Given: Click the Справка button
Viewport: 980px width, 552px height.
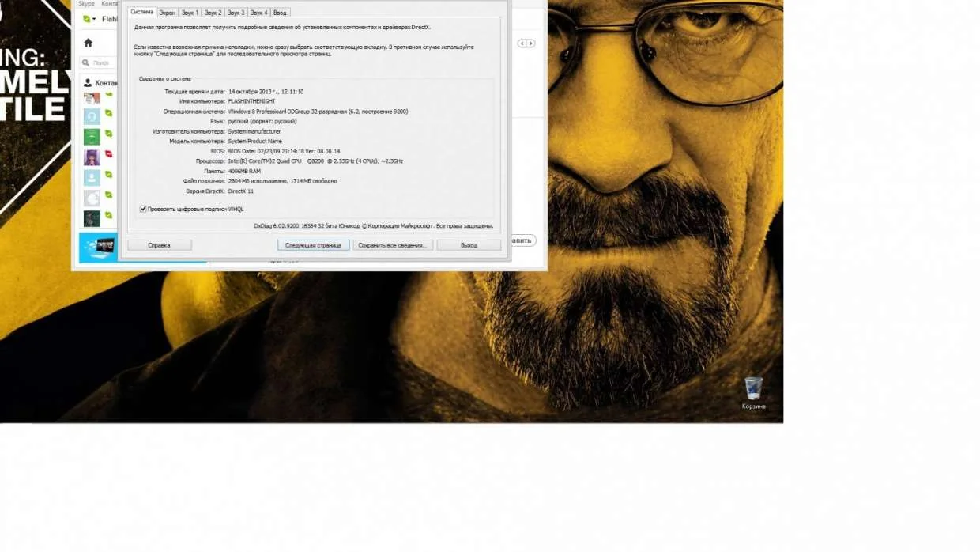Looking at the screenshot, I should 160,245.
